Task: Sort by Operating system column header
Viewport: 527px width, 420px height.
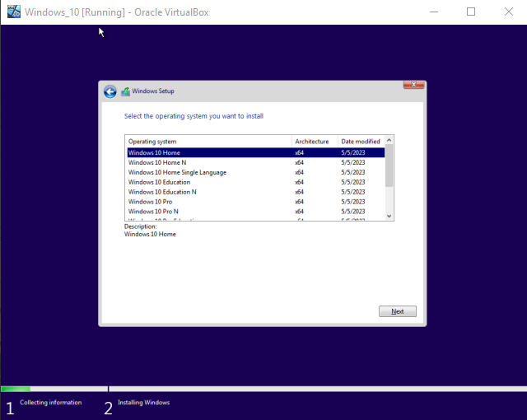Action: tap(209, 142)
